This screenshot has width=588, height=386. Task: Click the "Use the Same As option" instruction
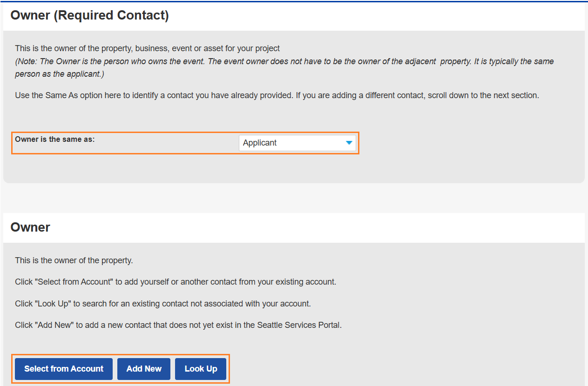(x=277, y=95)
